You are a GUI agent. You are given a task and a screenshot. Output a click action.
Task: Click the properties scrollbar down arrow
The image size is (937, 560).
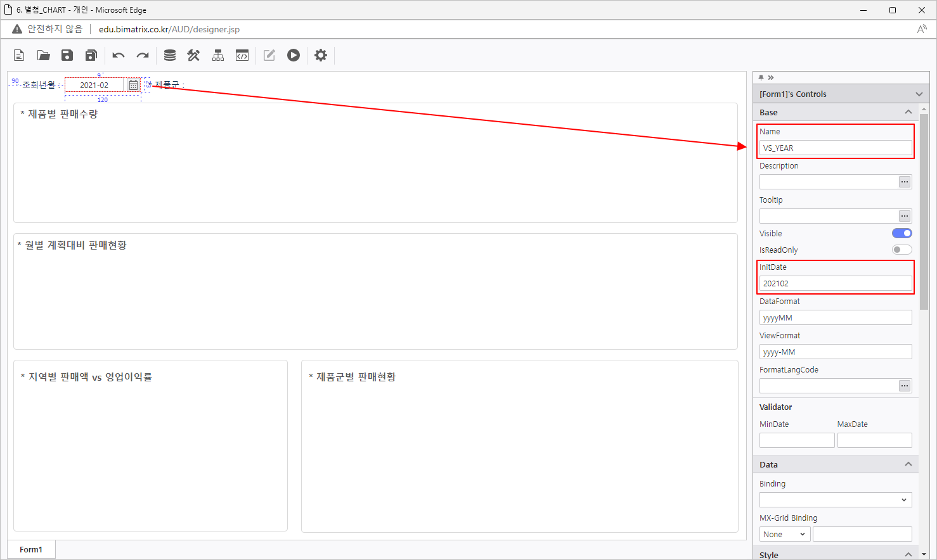click(924, 554)
